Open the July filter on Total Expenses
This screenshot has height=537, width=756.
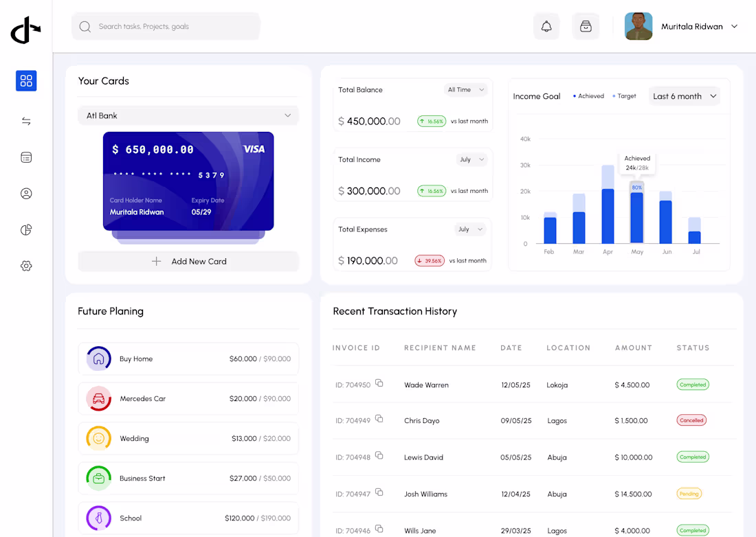pyautogui.click(x=470, y=229)
